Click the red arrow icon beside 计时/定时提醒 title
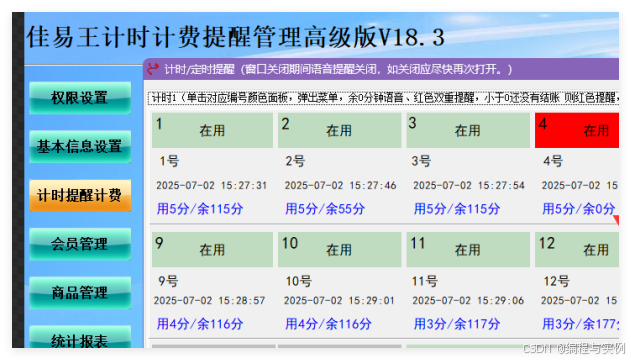 [x=153, y=69]
